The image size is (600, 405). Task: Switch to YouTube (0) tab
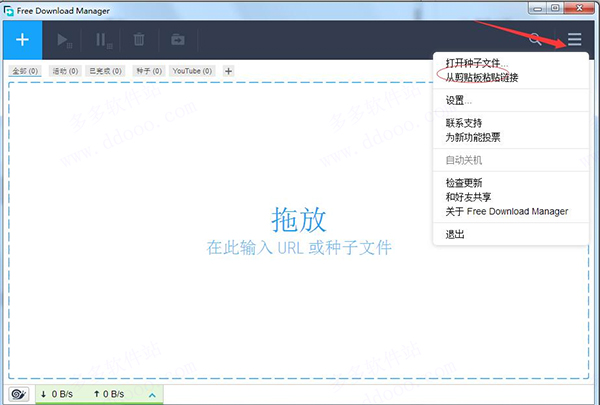(192, 71)
